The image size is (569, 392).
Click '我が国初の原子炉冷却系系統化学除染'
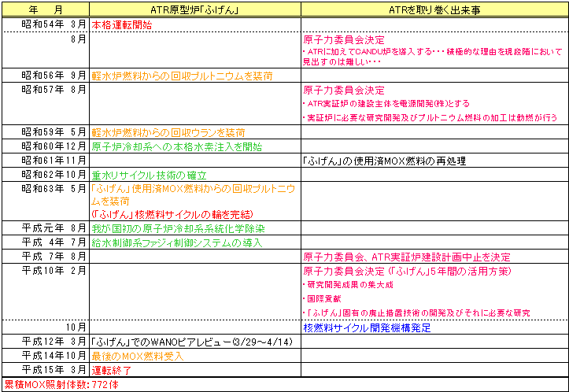tap(178, 228)
